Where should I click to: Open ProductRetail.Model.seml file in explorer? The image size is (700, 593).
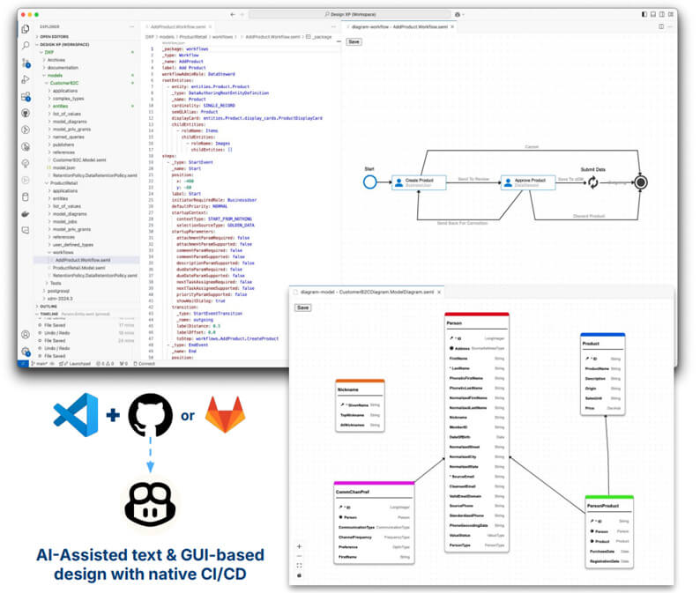[78, 268]
